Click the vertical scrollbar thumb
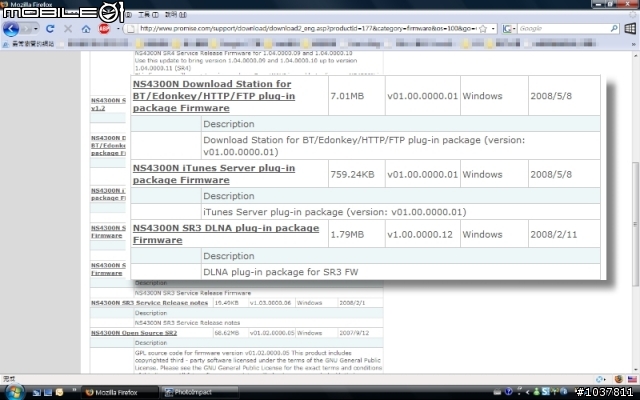The image size is (640, 400). 636,224
